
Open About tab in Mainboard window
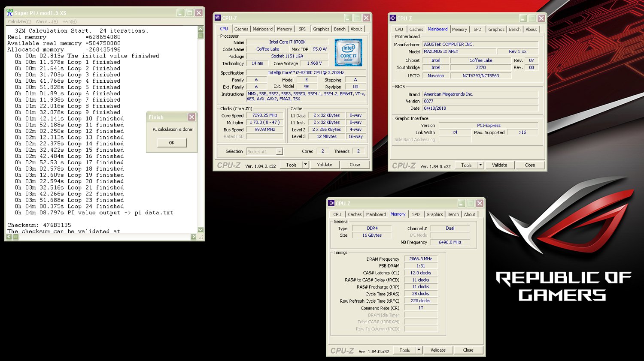click(x=532, y=30)
